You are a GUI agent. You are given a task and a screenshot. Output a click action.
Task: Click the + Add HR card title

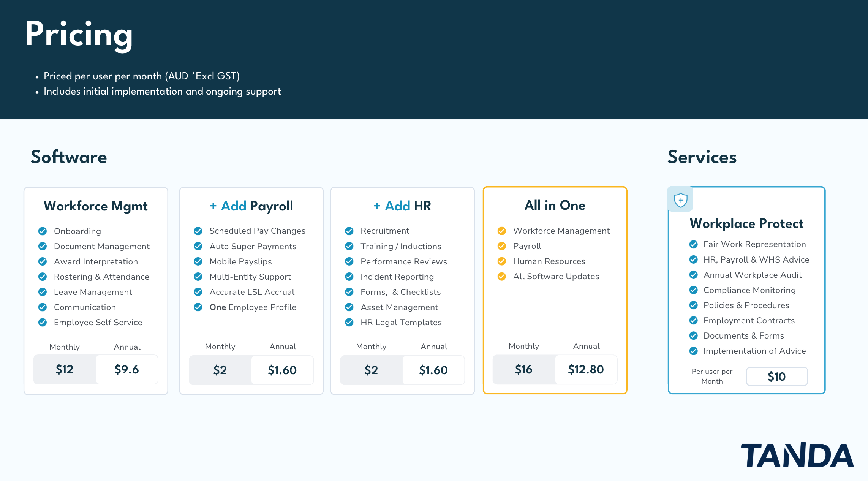pyautogui.click(x=402, y=206)
